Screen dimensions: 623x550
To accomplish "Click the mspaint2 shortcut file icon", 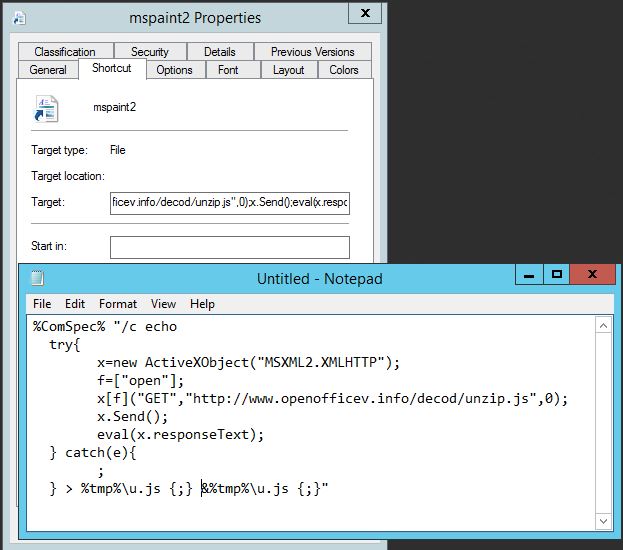I will [46, 109].
